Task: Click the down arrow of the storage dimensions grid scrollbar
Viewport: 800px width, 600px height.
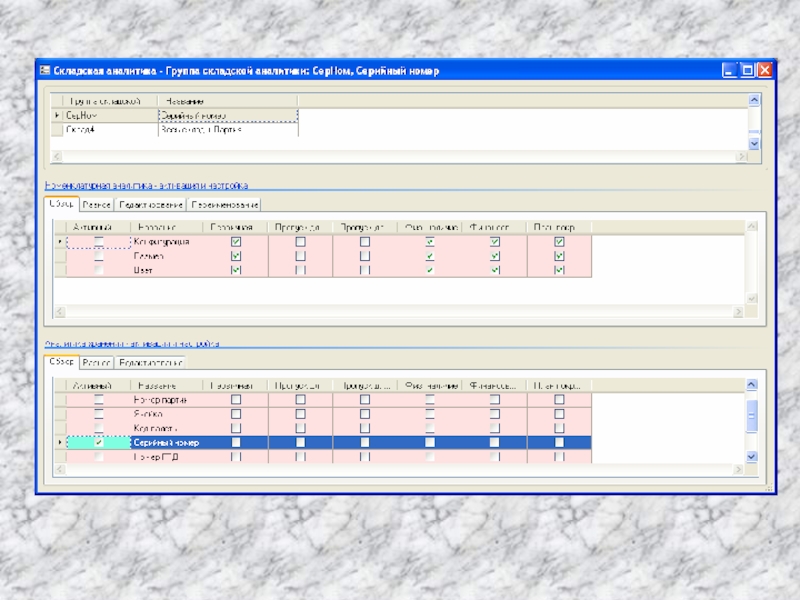Action: pos(752,457)
